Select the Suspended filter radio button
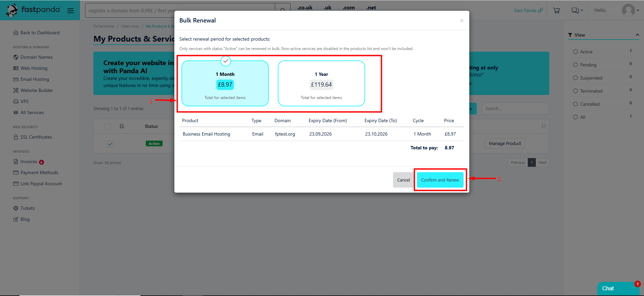Viewport: 644px width, 296px height. [x=575, y=78]
